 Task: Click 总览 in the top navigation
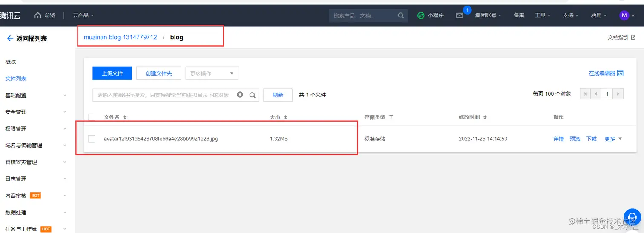(x=50, y=15)
